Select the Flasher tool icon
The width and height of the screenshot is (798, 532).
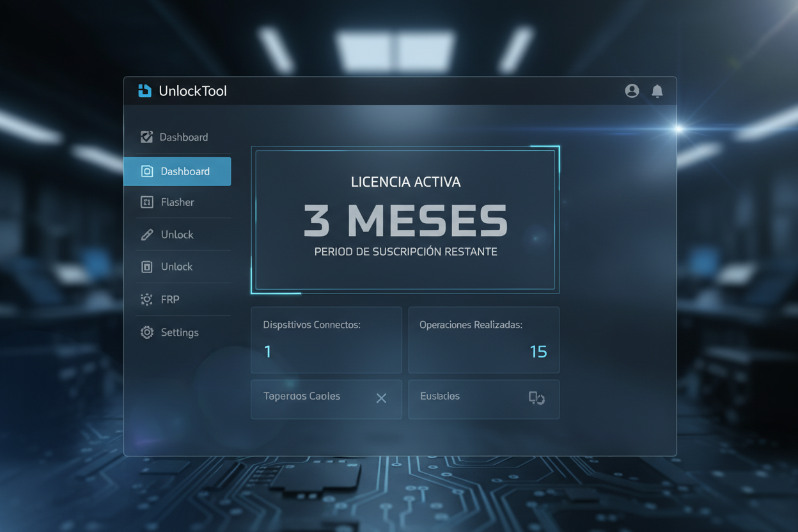[146, 202]
